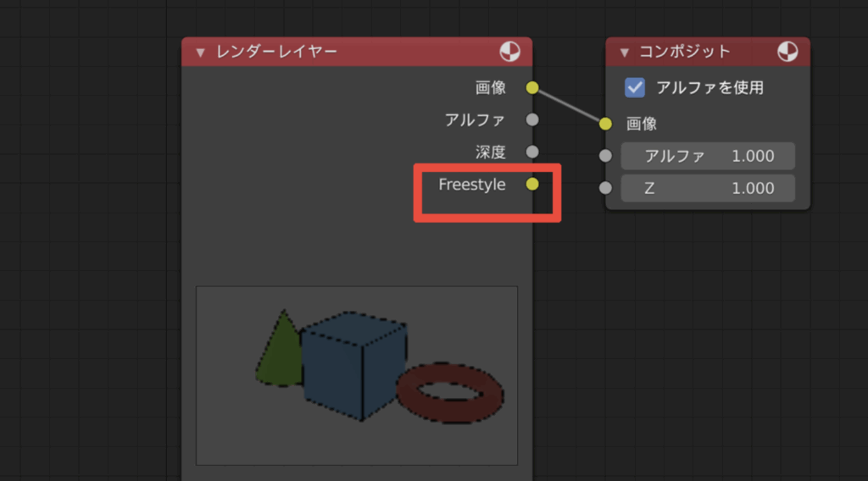Select the レンダーレイヤー node by its title
The width and height of the screenshot is (868, 481).
pyautogui.click(x=279, y=53)
